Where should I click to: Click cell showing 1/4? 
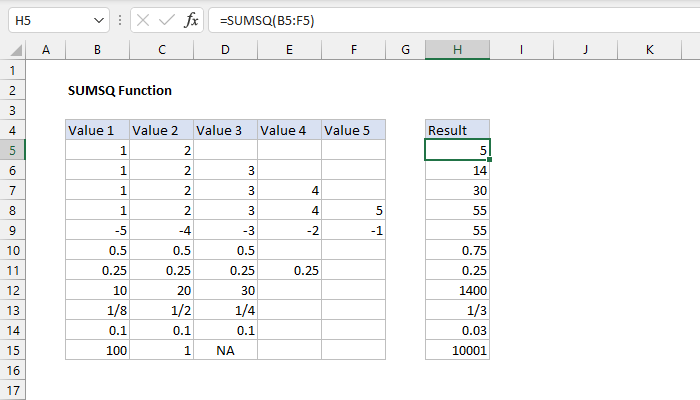pos(225,310)
